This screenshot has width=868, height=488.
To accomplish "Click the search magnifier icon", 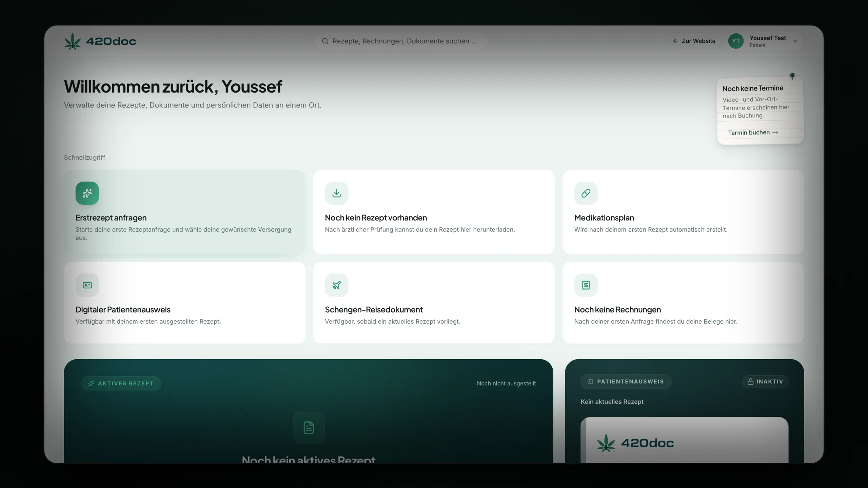I will tap(325, 41).
